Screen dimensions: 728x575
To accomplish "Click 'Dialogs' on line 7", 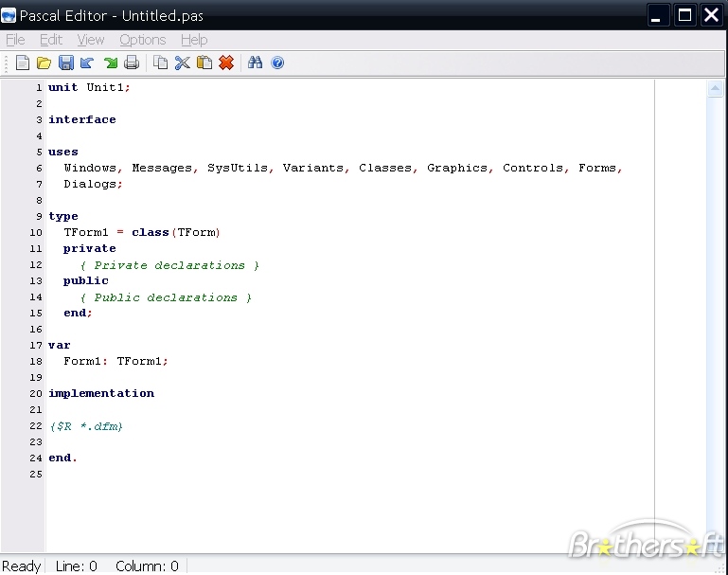I will pyautogui.click(x=90, y=184).
